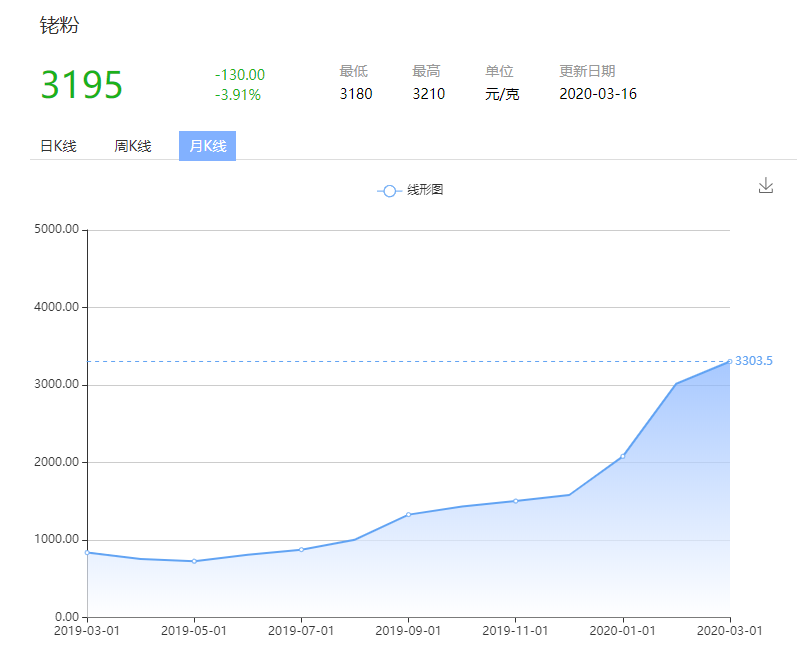797x658 pixels.
Task: Click the 0.00 y-axis label
Action: click(67, 617)
